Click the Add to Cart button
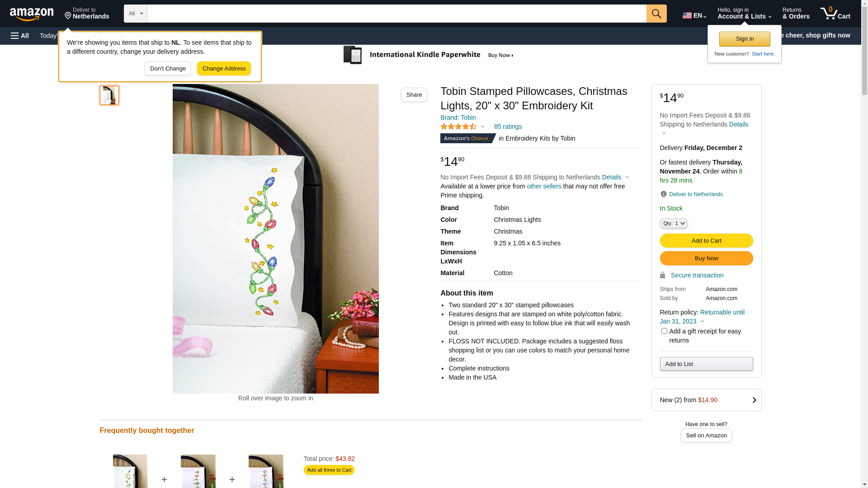This screenshot has width=868, height=488. [706, 241]
